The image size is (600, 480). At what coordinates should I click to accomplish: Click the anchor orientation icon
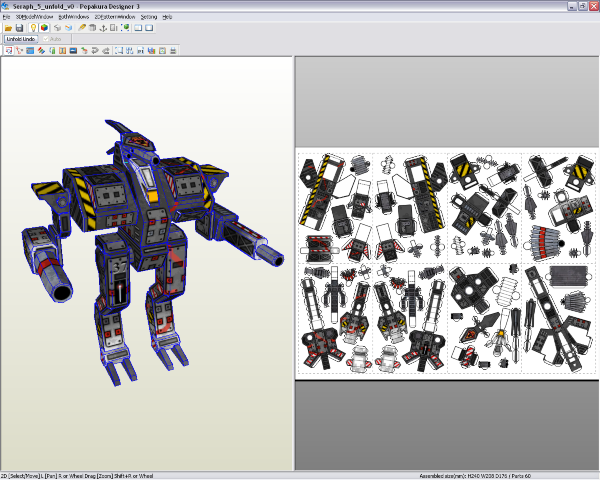[103, 28]
